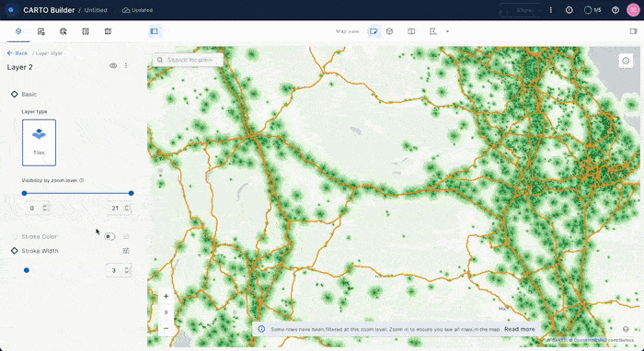This screenshot has height=351, width=644.
Task: Click the zoom visibility info icon
Action: pos(82,180)
